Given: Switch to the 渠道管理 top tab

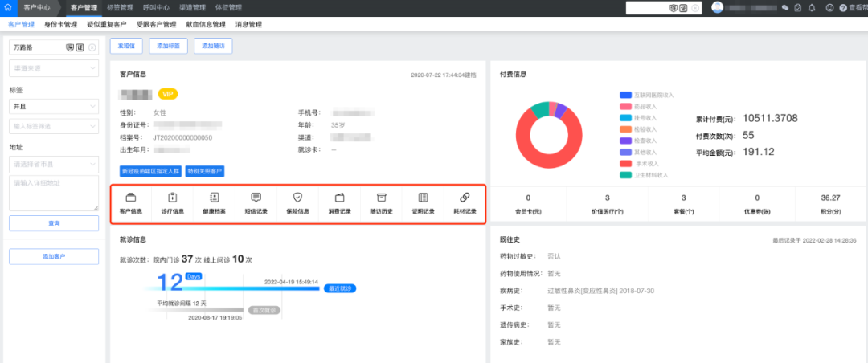Looking at the screenshot, I should [x=192, y=8].
